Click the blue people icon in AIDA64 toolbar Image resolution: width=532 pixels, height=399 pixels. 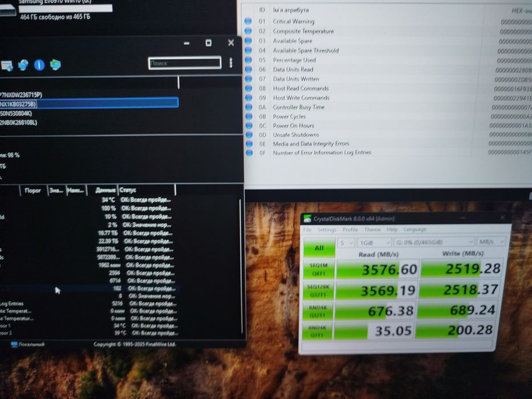click(x=23, y=65)
